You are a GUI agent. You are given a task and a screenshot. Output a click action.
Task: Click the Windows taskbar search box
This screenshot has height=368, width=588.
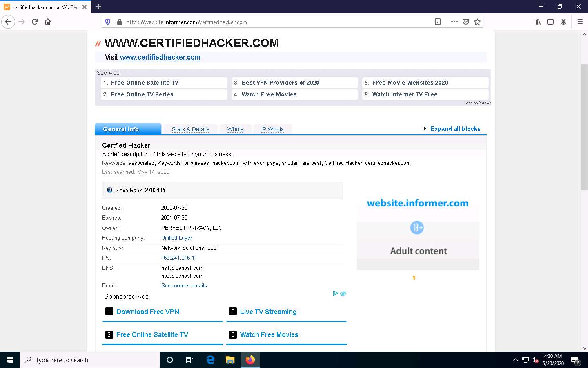pos(90,360)
